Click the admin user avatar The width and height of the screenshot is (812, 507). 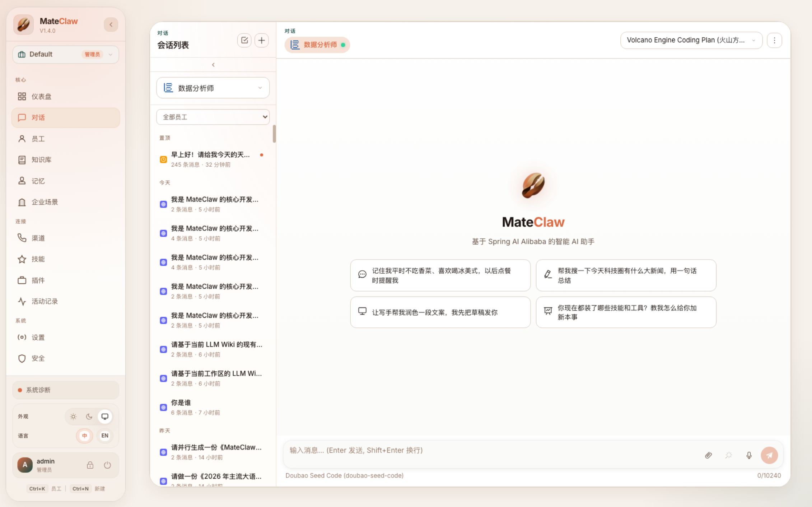tap(25, 465)
